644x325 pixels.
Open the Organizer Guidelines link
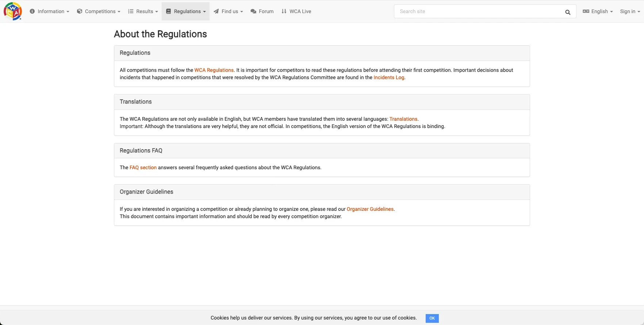coord(370,209)
